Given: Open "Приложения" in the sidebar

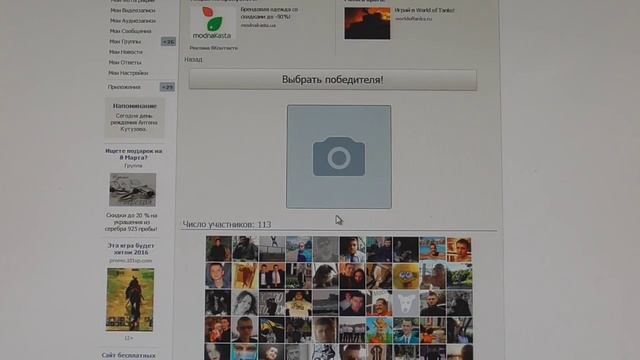Looking at the screenshot, I should (124, 87).
